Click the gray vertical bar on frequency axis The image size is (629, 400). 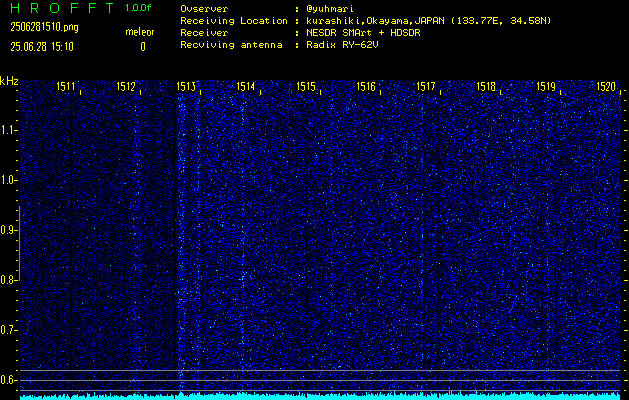19,243
